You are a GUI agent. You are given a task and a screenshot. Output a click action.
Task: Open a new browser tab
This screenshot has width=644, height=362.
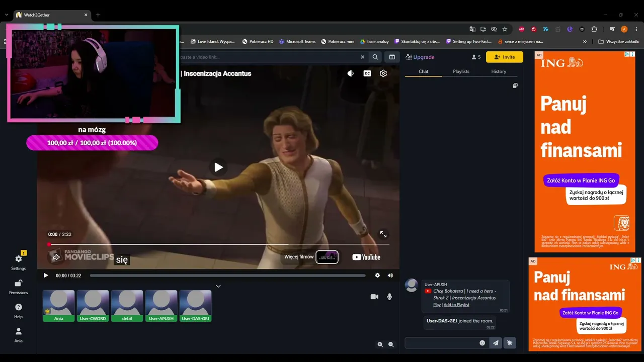tap(98, 15)
